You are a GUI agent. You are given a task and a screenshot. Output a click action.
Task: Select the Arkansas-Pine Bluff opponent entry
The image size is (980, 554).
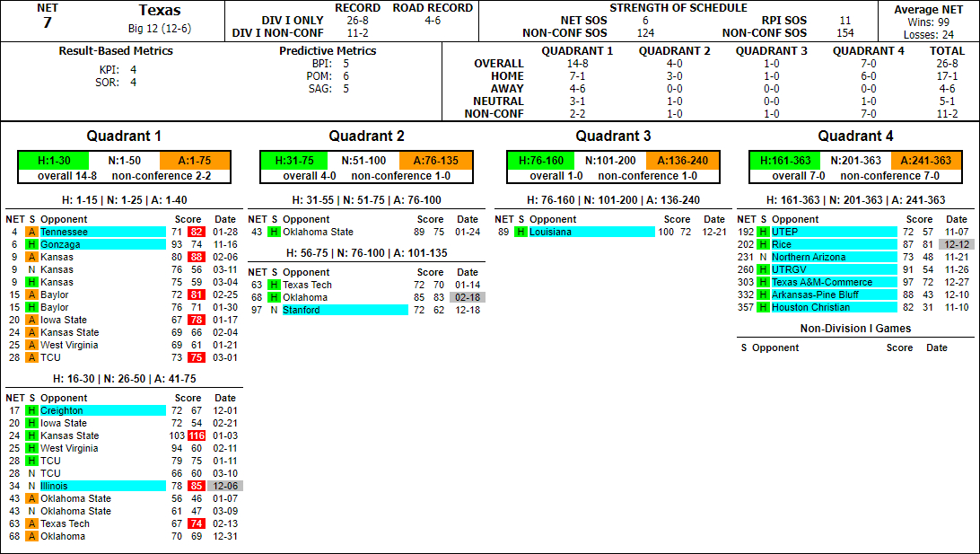point(834,295)
